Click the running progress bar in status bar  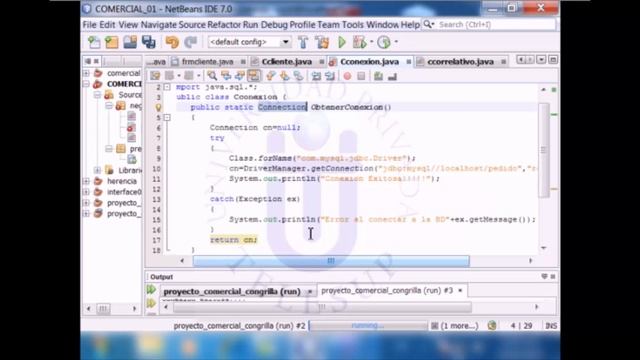click(x=368, y=326)
